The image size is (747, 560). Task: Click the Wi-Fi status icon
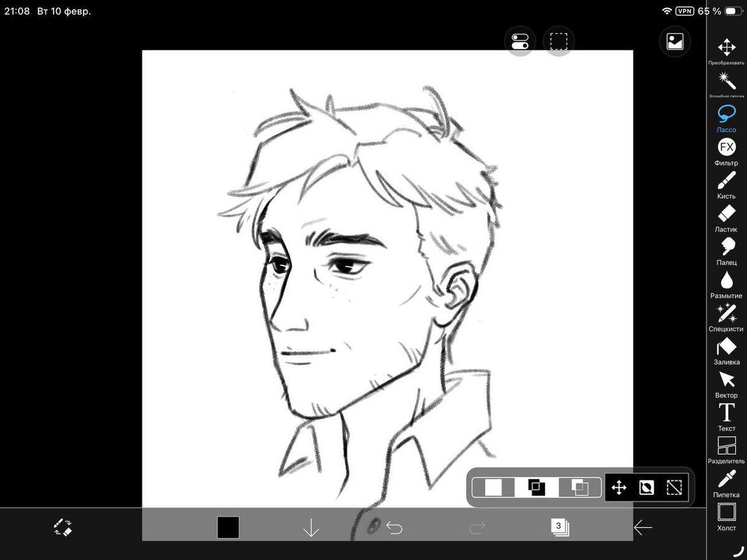pos(667,11)
